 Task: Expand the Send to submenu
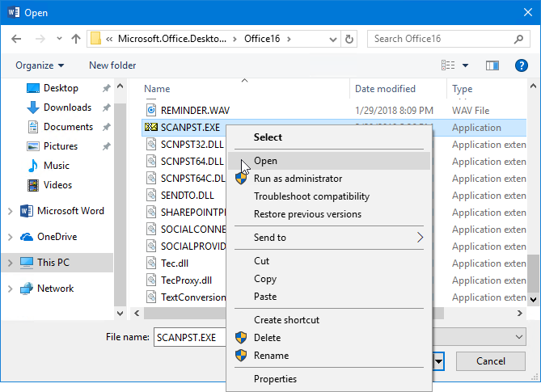(x=329, y=237)
